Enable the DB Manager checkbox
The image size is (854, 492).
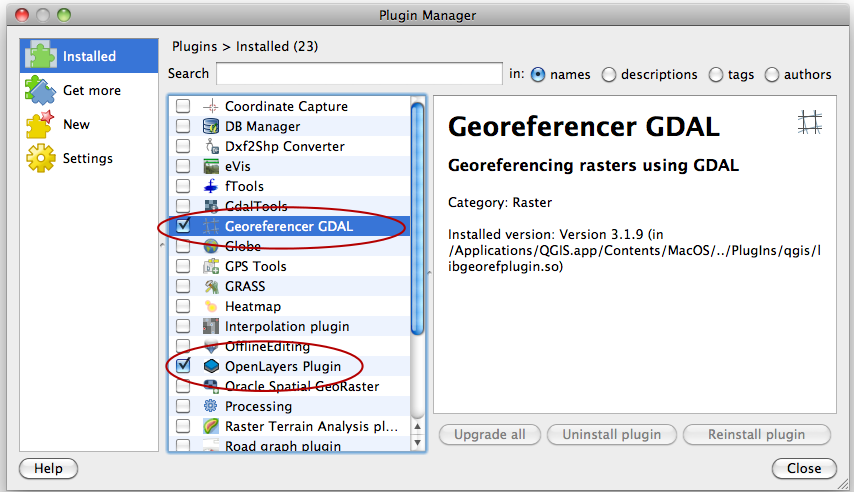(x=183, y=126)
